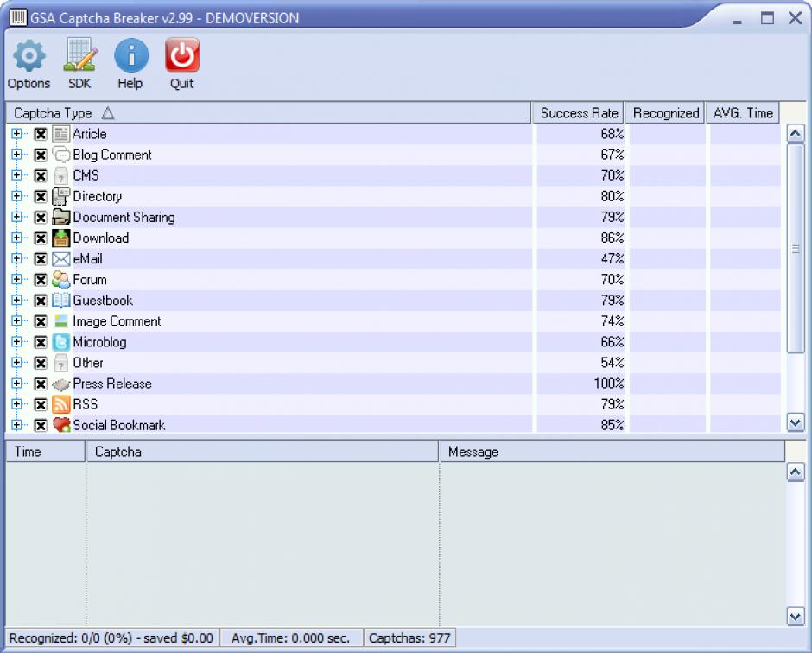Click the Time column header in log
The width and height of the screenshot is (812, 653).
(x=45, y=452)
